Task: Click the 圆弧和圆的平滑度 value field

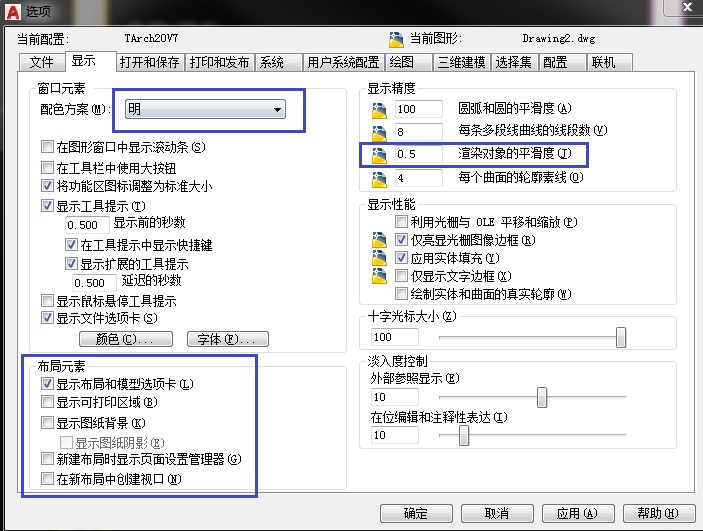Action: pos(417,109)
